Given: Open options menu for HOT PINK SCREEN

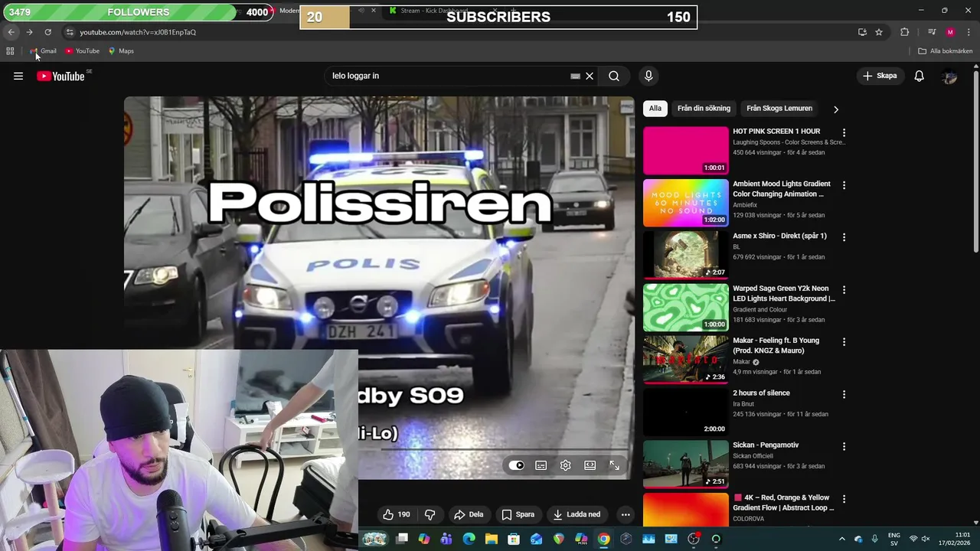Looking at the screenshot, I should (x=844, y=132).
